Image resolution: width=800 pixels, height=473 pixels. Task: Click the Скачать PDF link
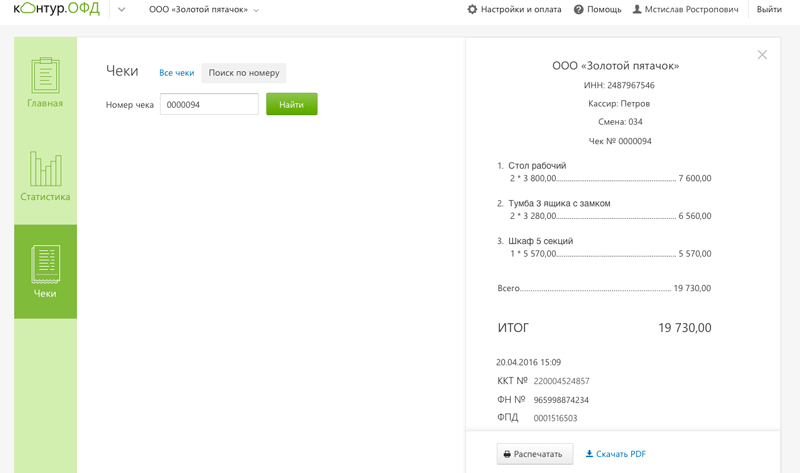[615, 454]
